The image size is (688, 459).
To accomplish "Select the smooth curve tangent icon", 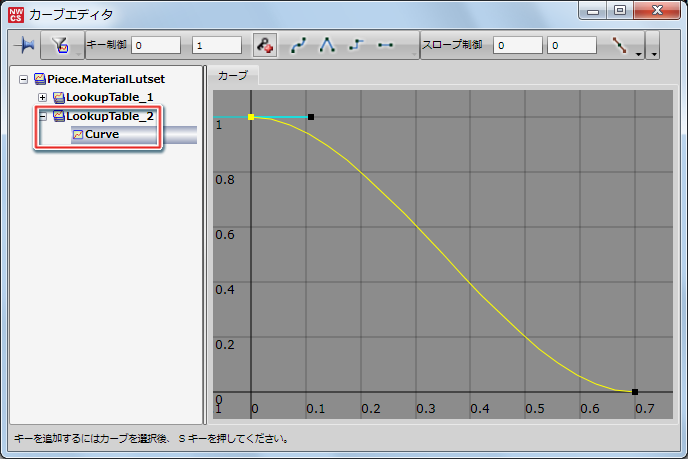I will pos(299,46).
